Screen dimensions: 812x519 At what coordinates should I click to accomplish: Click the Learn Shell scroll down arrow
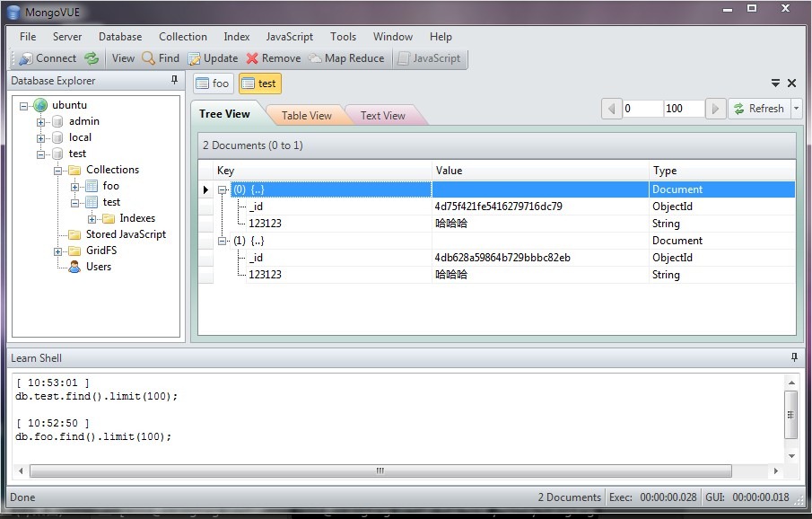point(791,456)
